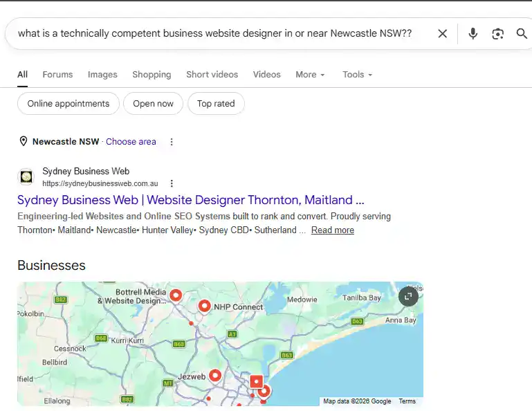This screenshot has height=411, width=532.
Task: Toggle the Top rated filter chip
Action: 216,104
